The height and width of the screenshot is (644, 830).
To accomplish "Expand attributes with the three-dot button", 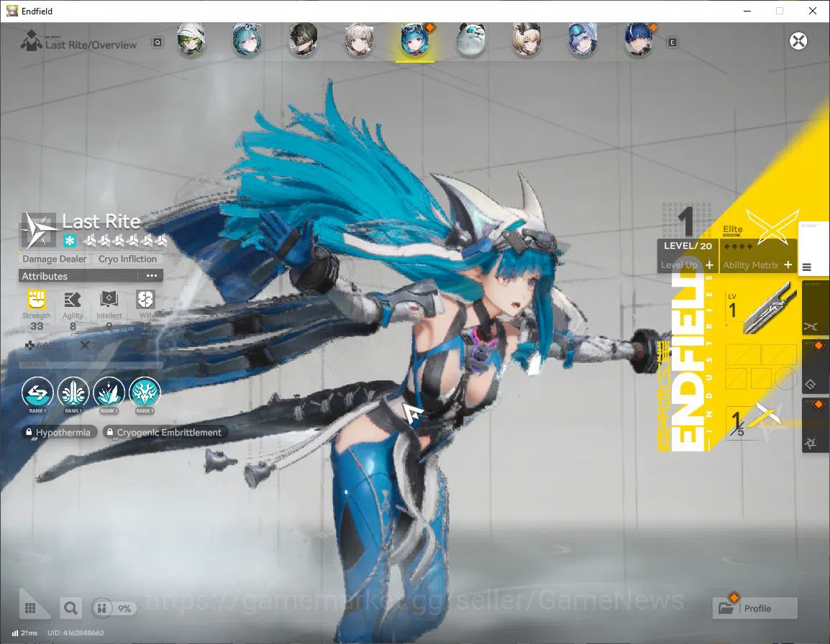I will click(151, 276).
